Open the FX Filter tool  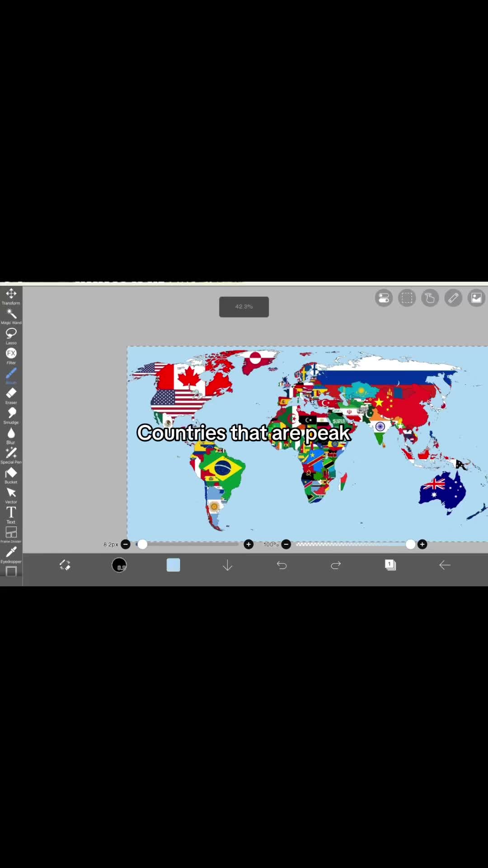[x=11, y=356]
